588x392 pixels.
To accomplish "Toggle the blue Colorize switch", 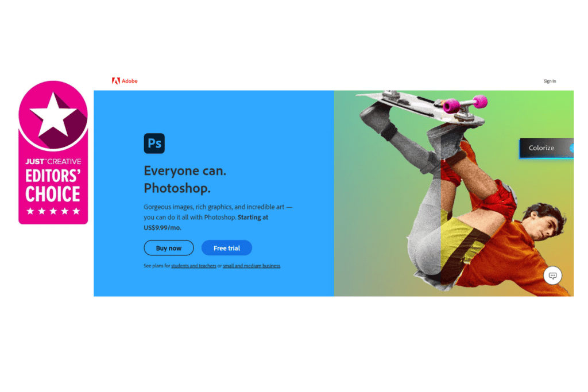I will 571,148.
